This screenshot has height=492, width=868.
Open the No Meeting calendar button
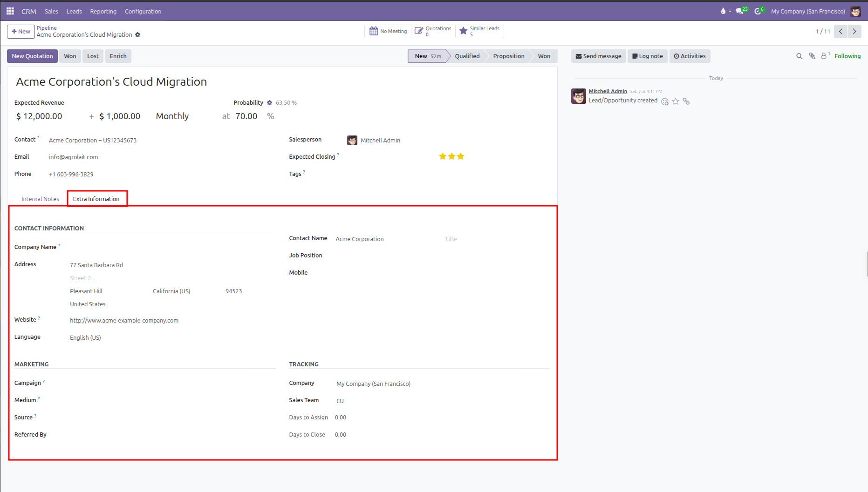point(388,31)
